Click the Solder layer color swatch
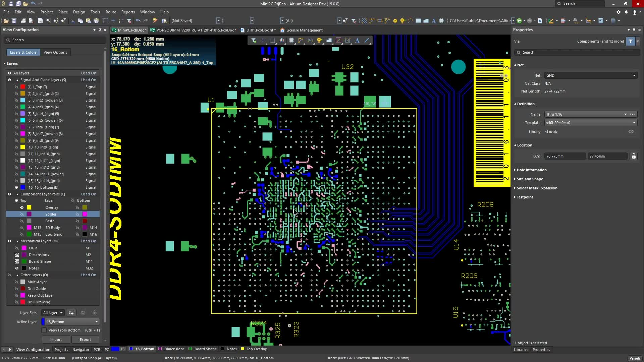Image resolution: width=644 pixels, height=362 pixels. point(30,214)
